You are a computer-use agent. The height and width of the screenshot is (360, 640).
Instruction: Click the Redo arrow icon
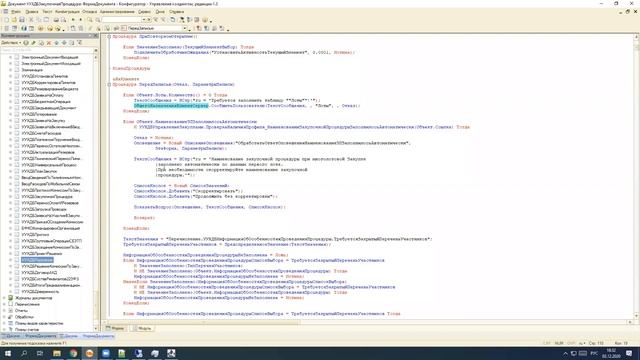click(80, 20)
